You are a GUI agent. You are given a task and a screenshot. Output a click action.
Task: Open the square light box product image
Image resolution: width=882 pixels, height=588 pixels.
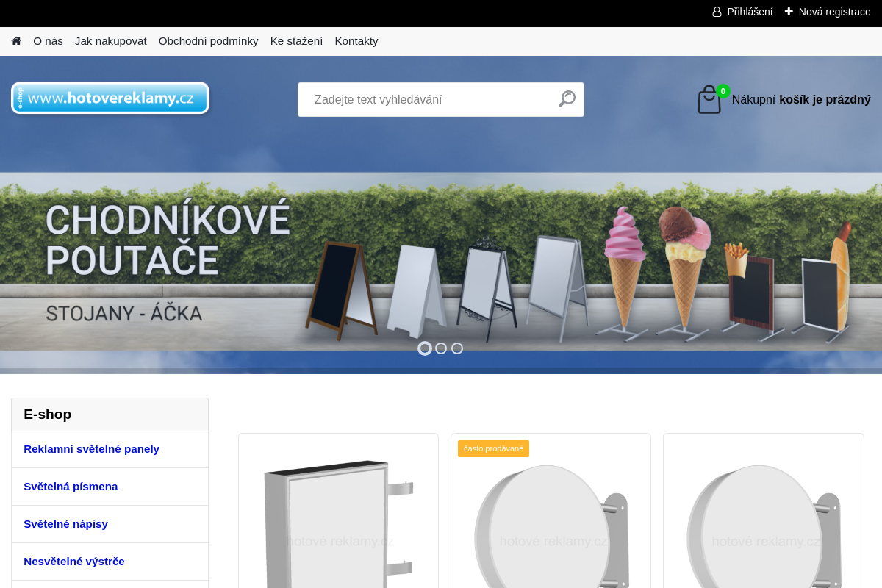tap(338, 522)
